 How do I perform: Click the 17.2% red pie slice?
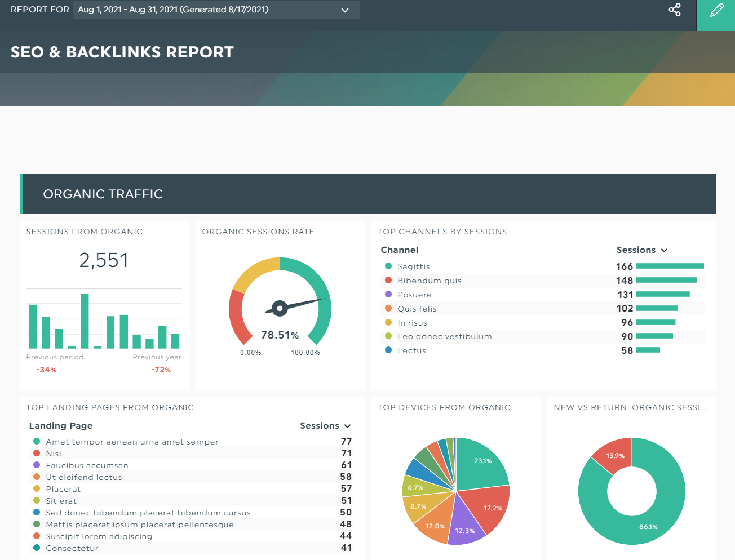488,509
